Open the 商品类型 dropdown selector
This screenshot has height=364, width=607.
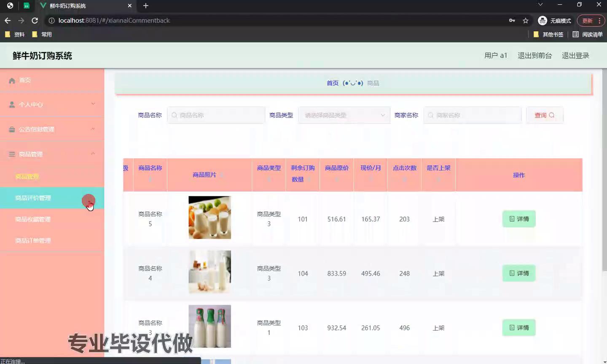coord(344,115)
